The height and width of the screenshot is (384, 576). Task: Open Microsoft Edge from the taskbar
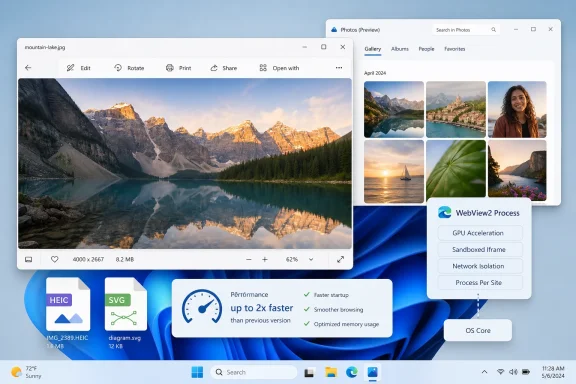[352, 372]
